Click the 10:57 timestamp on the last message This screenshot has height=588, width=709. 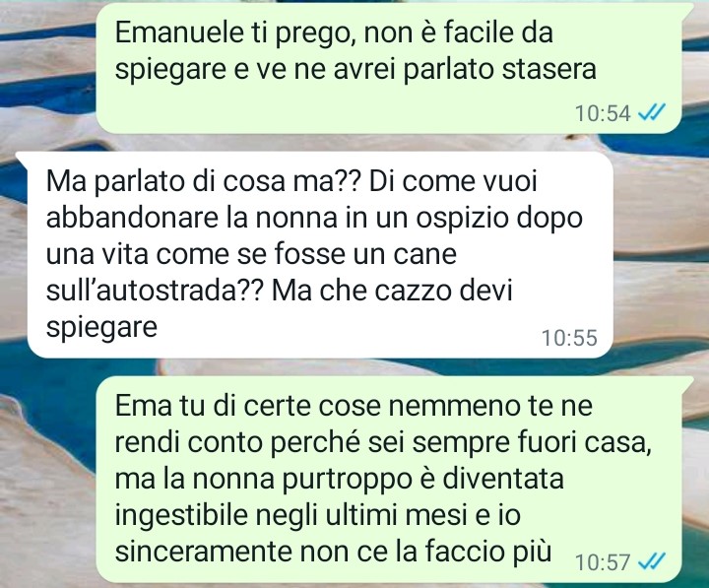tap(603, 562)
